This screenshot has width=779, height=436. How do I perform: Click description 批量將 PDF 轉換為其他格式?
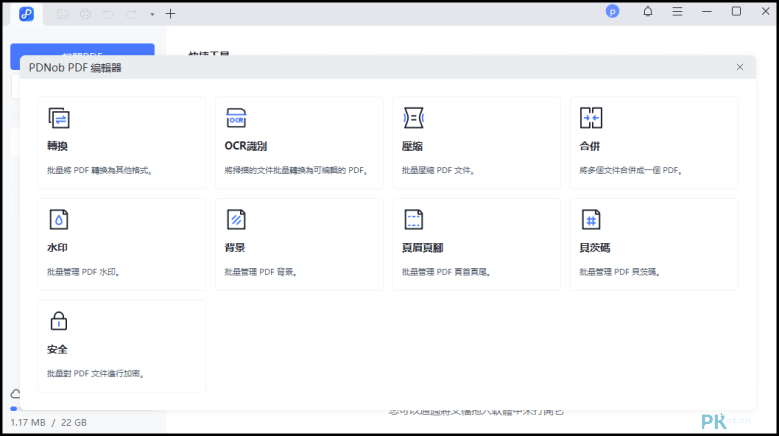(99, 170)
